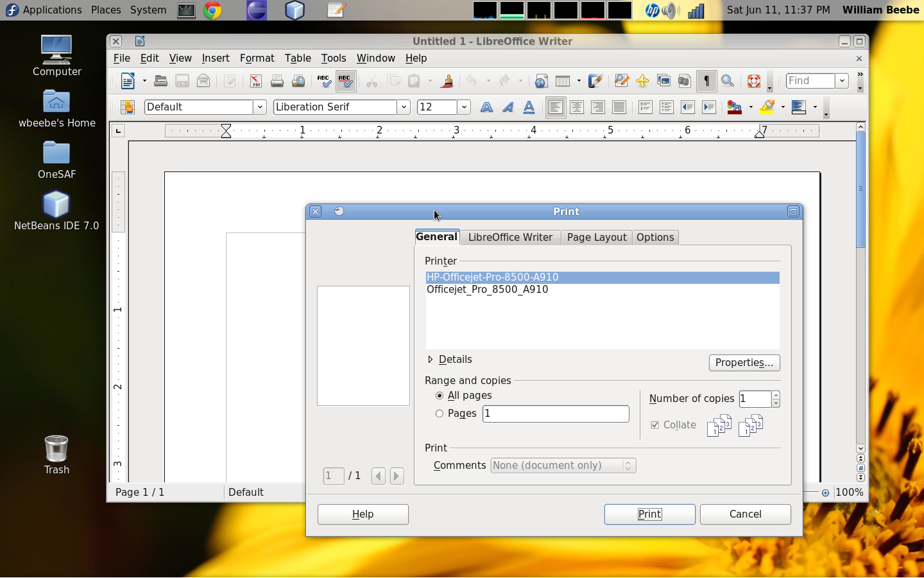The height and width of the screenshot is (578, 924).
Task: Click the Zoom magnifier toolbar icon
Action: [728, 81]
